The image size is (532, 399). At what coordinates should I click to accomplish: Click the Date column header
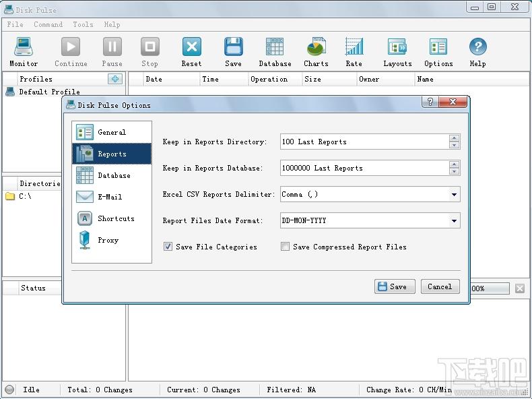(x=171, y=79)
